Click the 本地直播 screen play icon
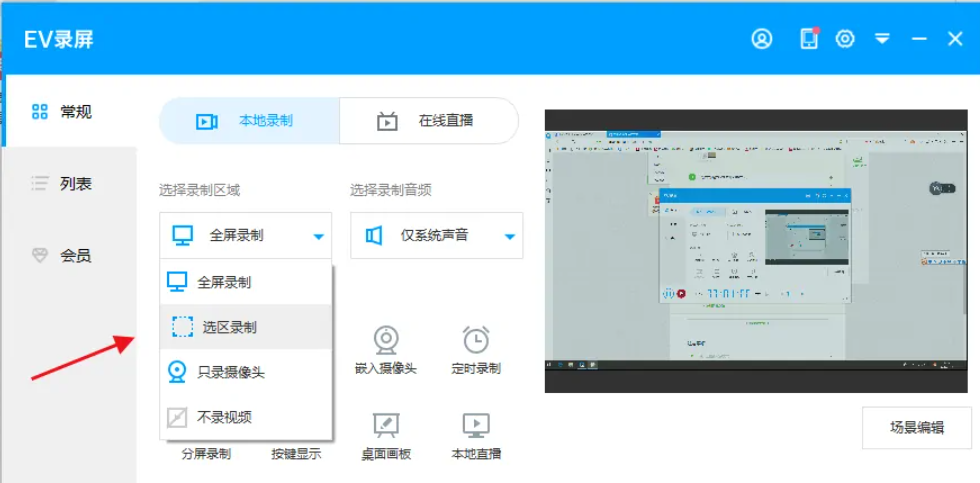The height and width of the screenshot is (483, 980). click(476, 426)
